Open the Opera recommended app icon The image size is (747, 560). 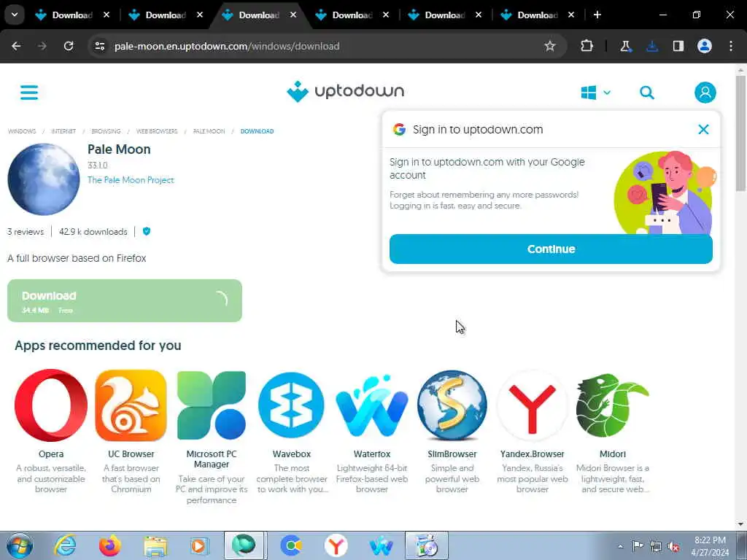click(51, 405)
